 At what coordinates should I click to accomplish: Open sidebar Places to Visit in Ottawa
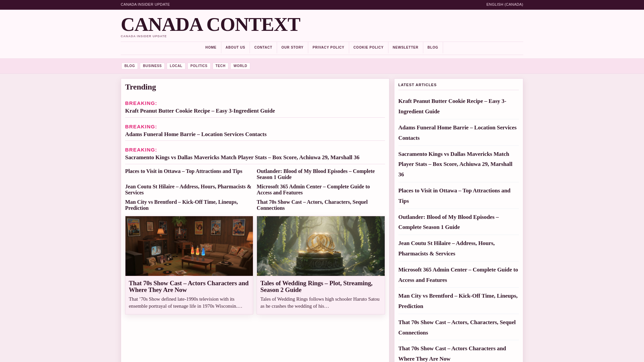point(454,196)
